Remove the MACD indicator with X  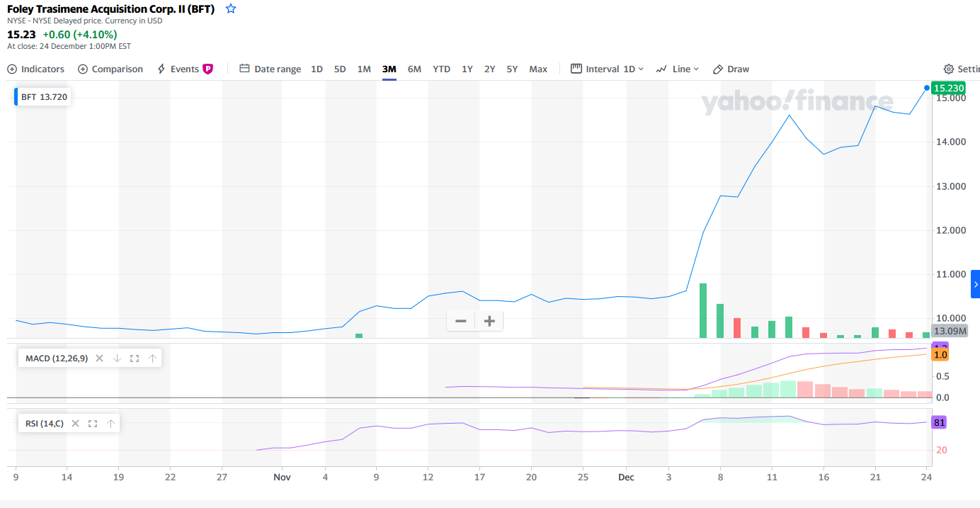point(99,359)
